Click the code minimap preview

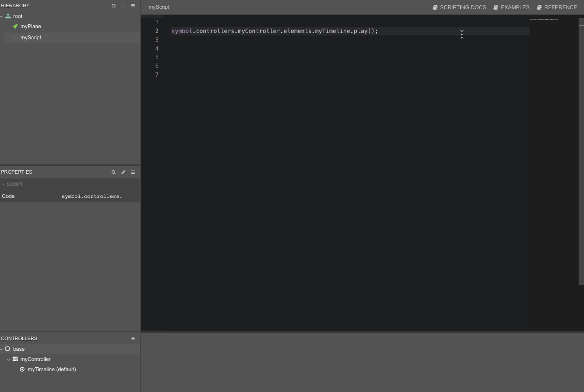544,19
